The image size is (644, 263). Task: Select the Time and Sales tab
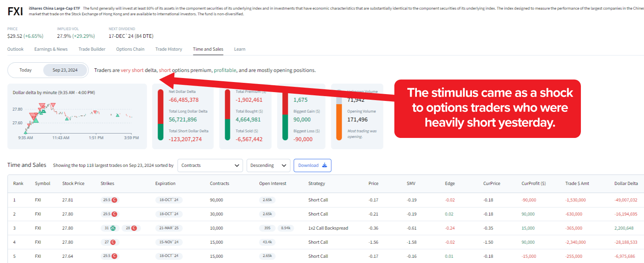tap(208, 49)
